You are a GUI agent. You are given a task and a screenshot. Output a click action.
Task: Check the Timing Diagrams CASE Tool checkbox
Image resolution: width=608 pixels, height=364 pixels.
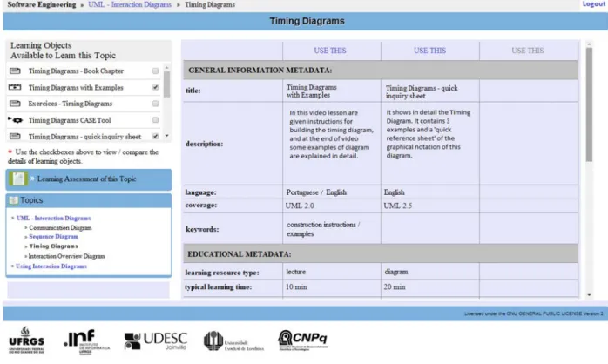(x=156, y=120)
